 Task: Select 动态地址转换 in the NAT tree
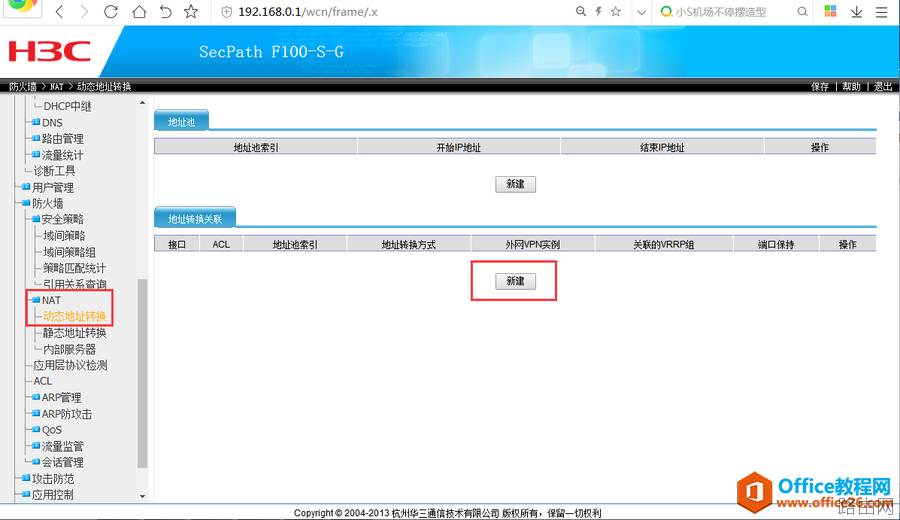pyautogui.click(x=75, y=316)
